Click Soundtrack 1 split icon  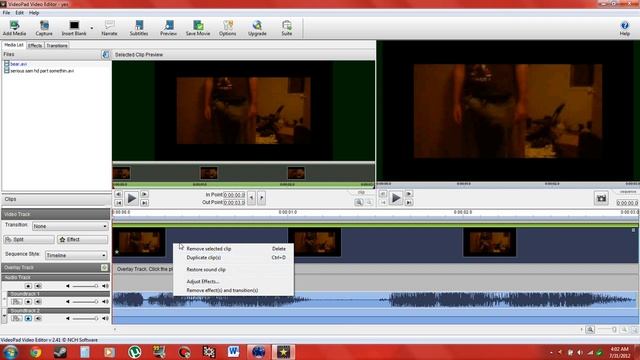tap(16, 302)
